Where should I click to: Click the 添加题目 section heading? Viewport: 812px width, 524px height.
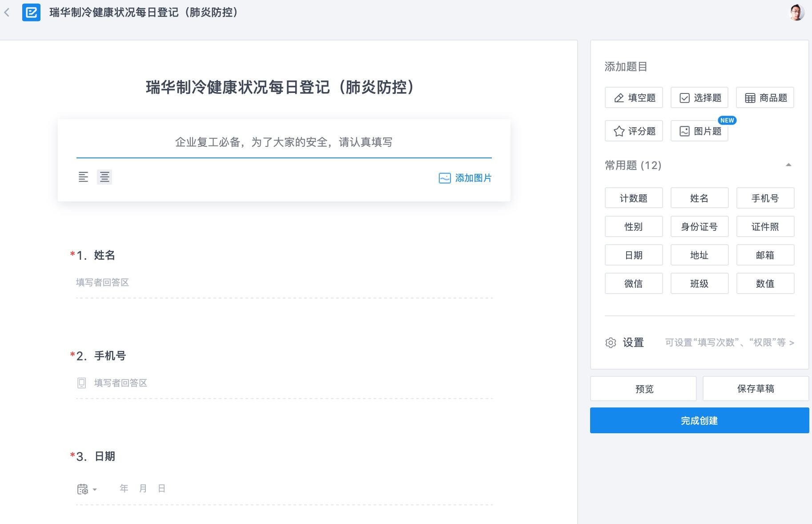(626, 67)
